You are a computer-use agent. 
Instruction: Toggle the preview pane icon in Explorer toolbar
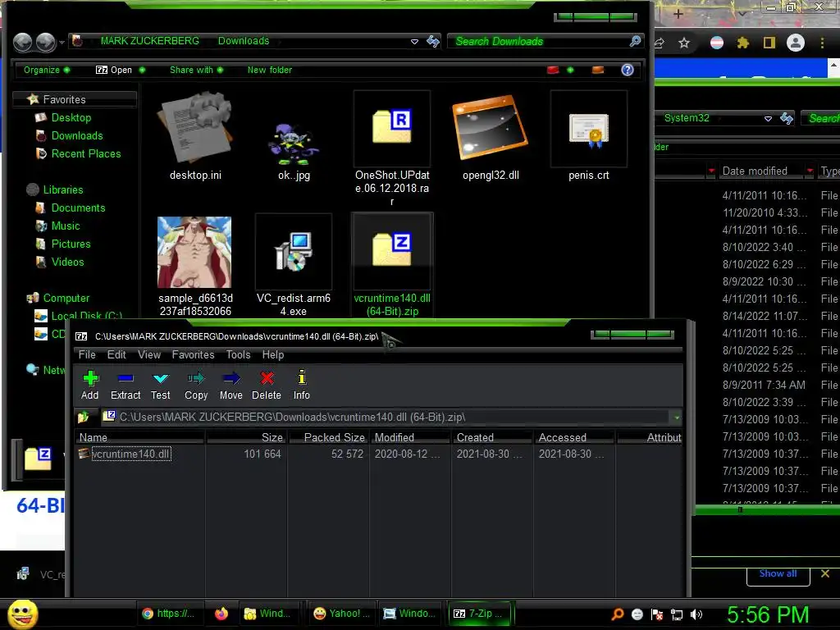(x=598, y=70)
